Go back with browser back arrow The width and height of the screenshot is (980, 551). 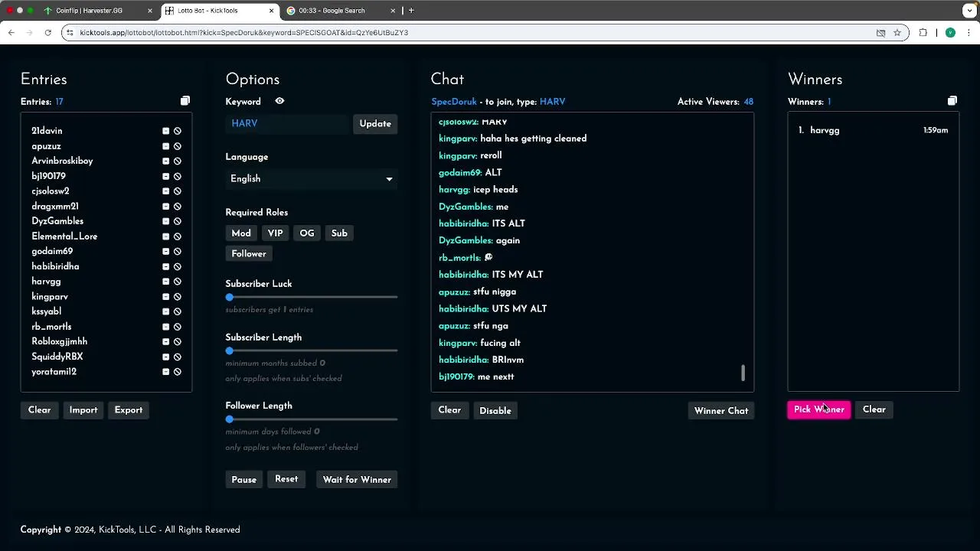tap(11, 33)
